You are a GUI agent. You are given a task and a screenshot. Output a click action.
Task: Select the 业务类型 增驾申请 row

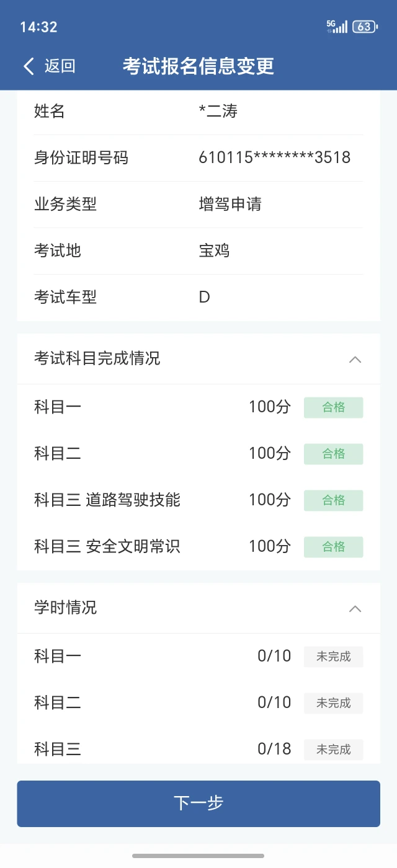coord(198,205)
